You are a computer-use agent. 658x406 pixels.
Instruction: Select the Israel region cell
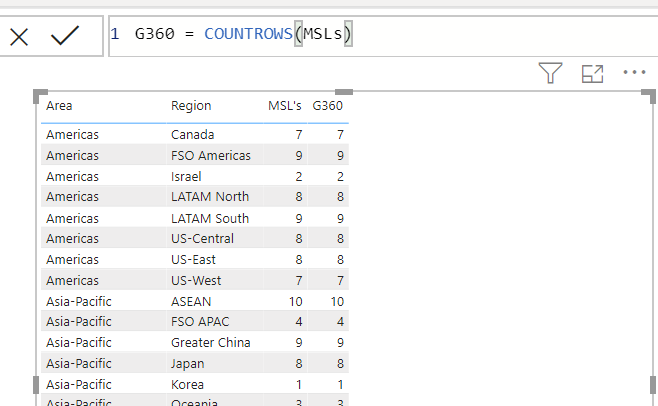tap(186, 176)
